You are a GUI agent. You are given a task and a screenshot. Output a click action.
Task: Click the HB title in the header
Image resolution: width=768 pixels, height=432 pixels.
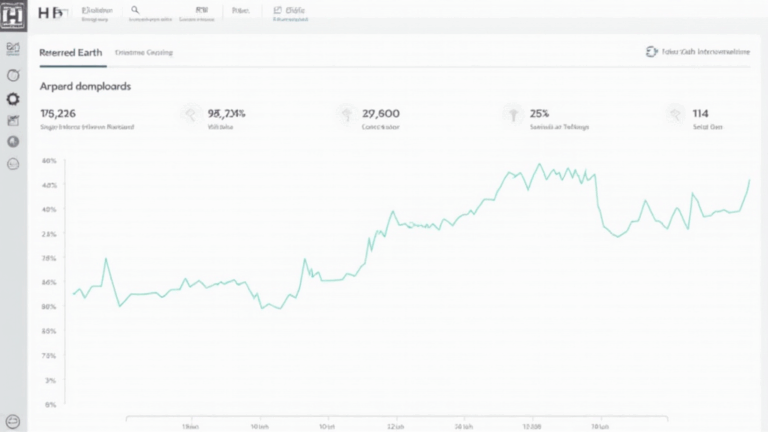pyautogui.click(x=51, y=13)
